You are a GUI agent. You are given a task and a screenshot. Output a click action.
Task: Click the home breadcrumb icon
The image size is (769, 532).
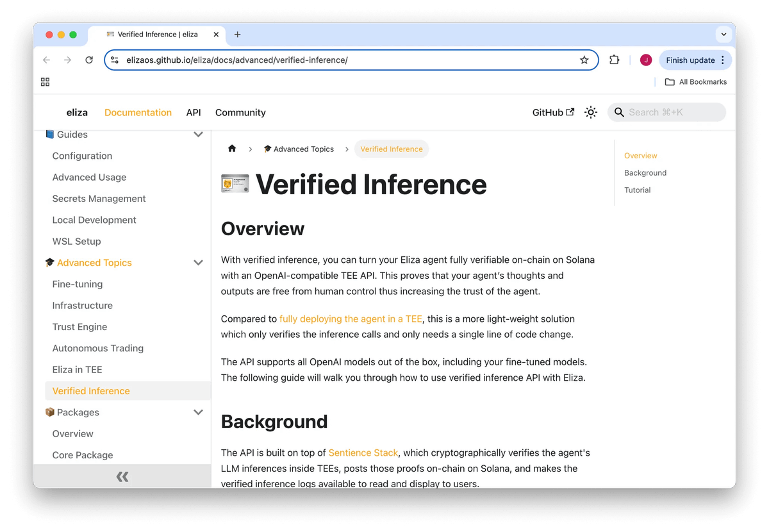232,149
